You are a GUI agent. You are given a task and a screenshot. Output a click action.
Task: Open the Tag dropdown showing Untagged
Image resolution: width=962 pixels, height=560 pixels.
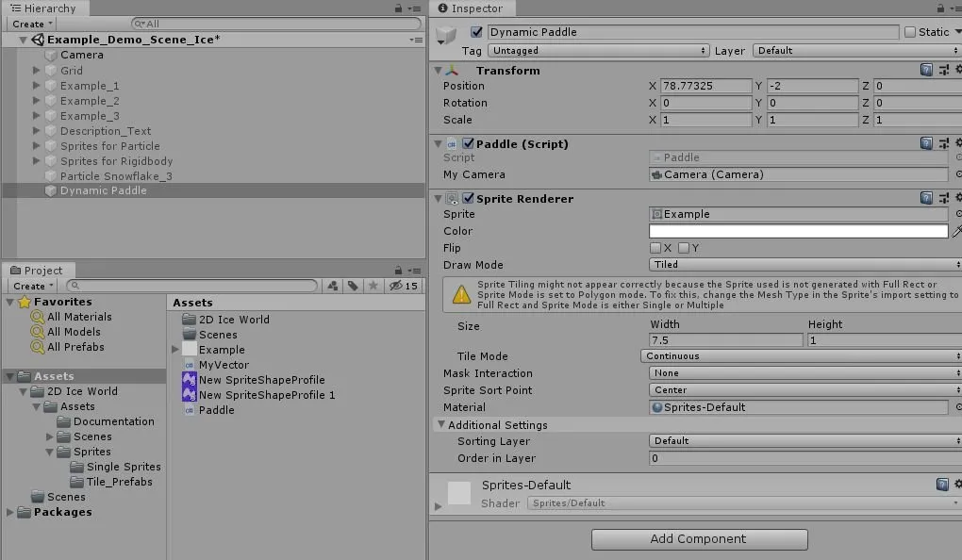click(x=598, y=51)
